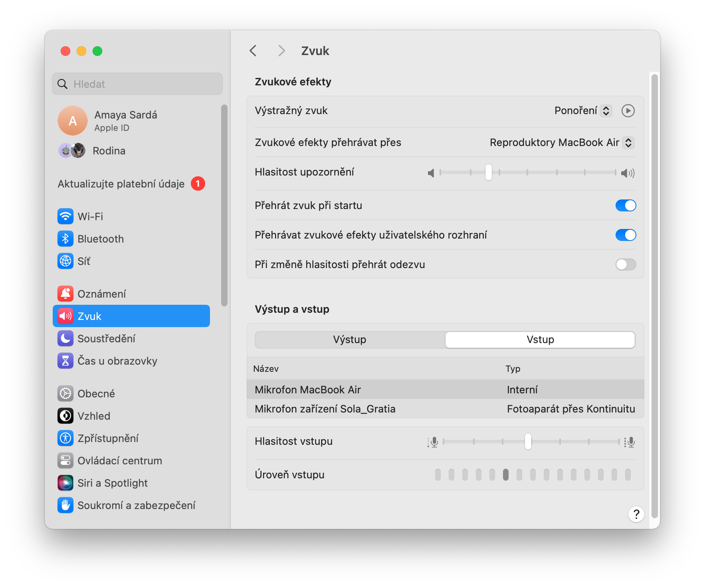
Task: Click the red notification badge
Action: 198,184
